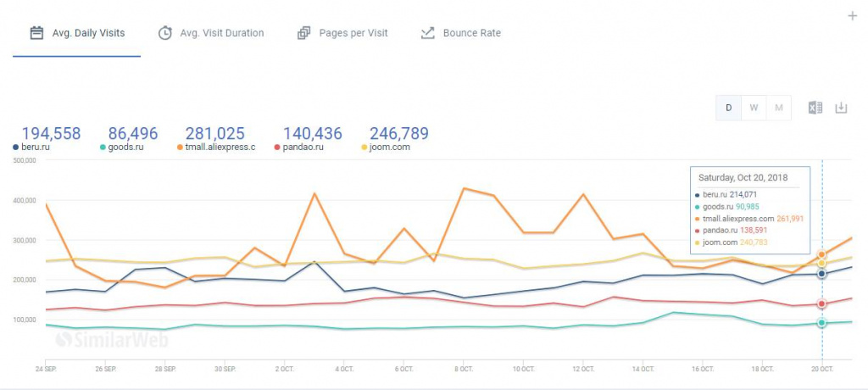
Task: Click the goods.ru legend color dot
Action: (x=103, y=148)
